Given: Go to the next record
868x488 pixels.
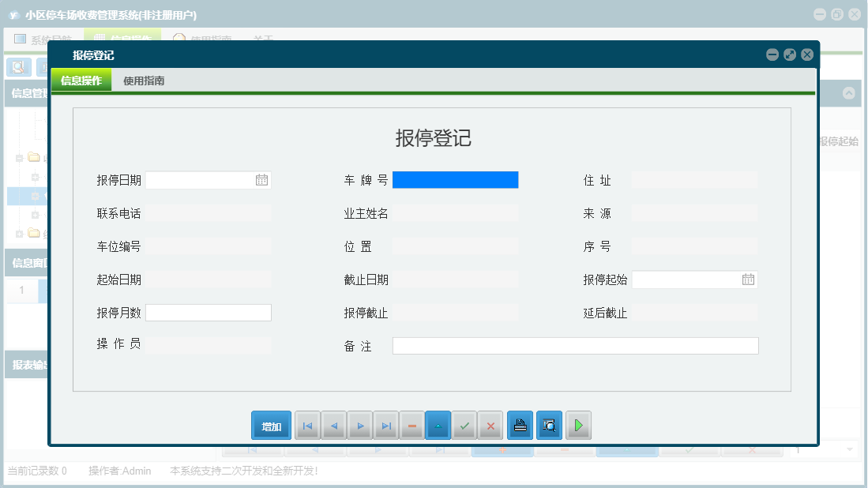Looking at the screenshot, I should pyautogui.click(x=360, y=425).
